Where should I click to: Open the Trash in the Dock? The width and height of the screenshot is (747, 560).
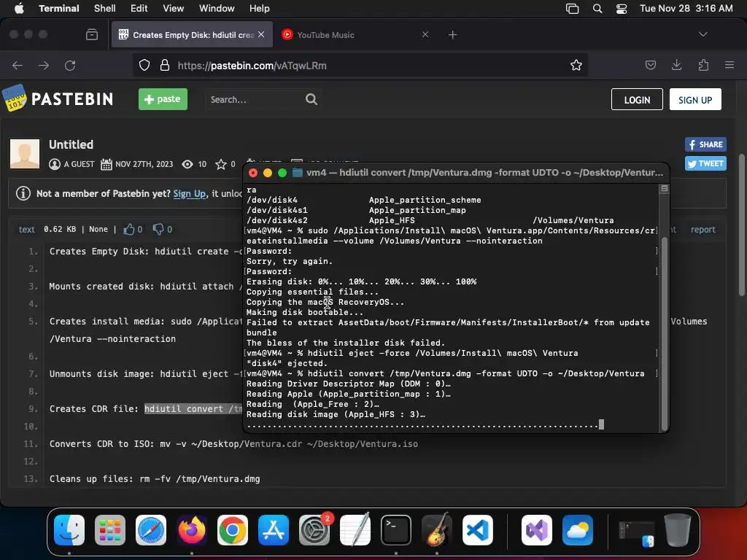click(678, 530)
